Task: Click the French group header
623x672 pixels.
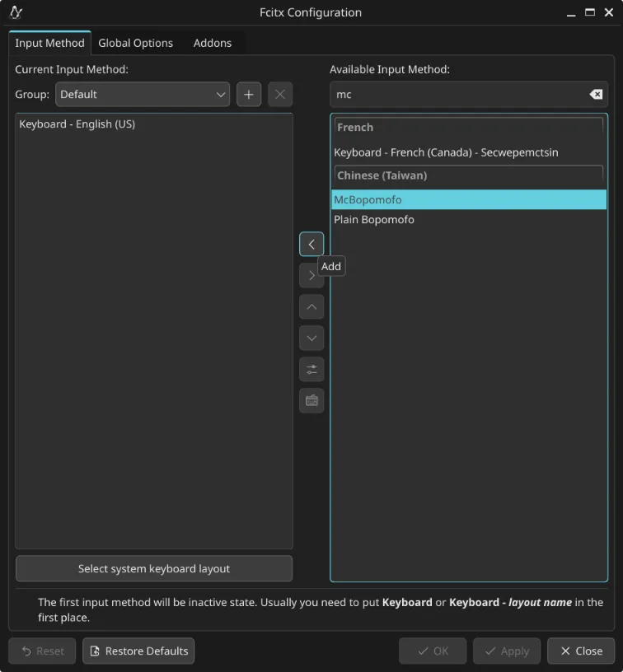Action: 469,128
